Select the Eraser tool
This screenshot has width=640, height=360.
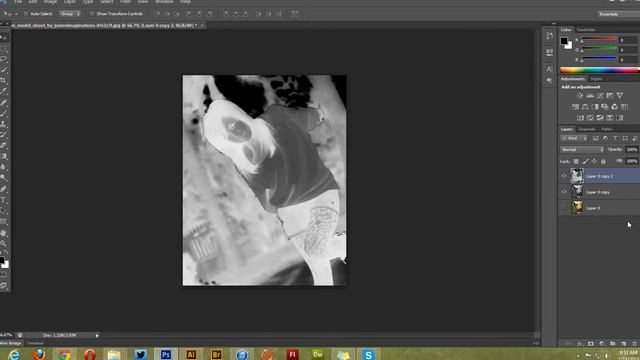pos(4,145)
